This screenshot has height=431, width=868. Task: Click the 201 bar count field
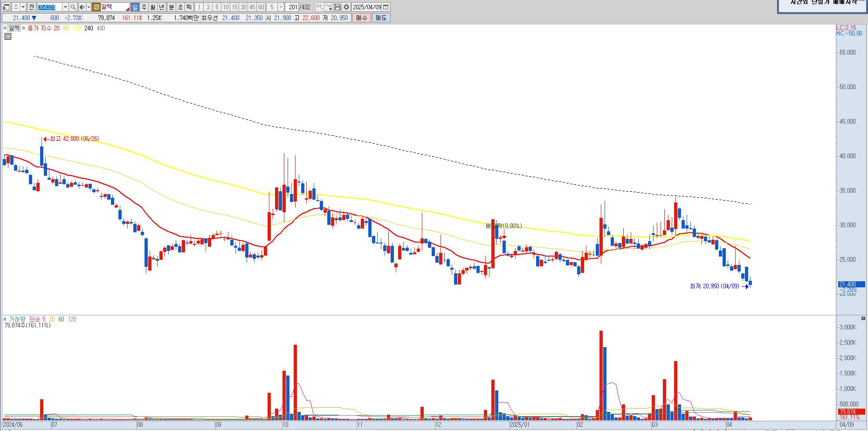[x=292, y=7]
